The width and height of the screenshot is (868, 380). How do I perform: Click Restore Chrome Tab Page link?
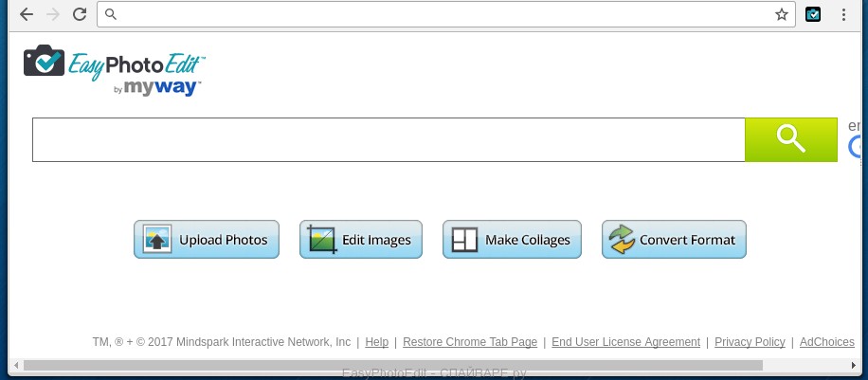click(470, 342)
